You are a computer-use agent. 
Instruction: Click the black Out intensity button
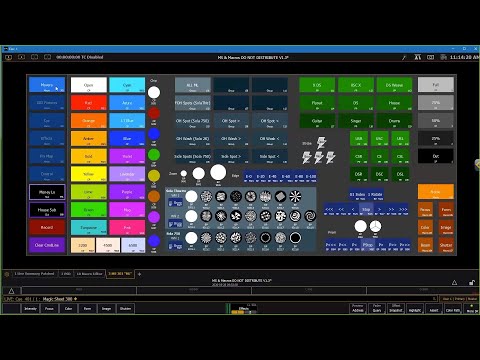pos(436,156)
